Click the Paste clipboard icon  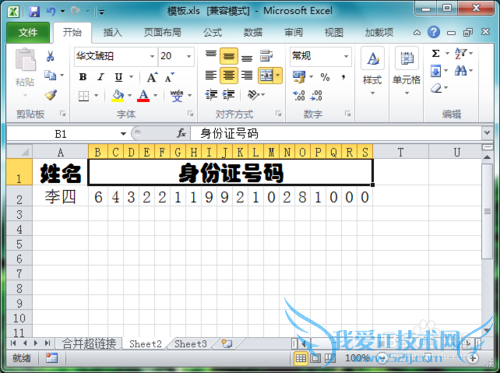point(25,60)
